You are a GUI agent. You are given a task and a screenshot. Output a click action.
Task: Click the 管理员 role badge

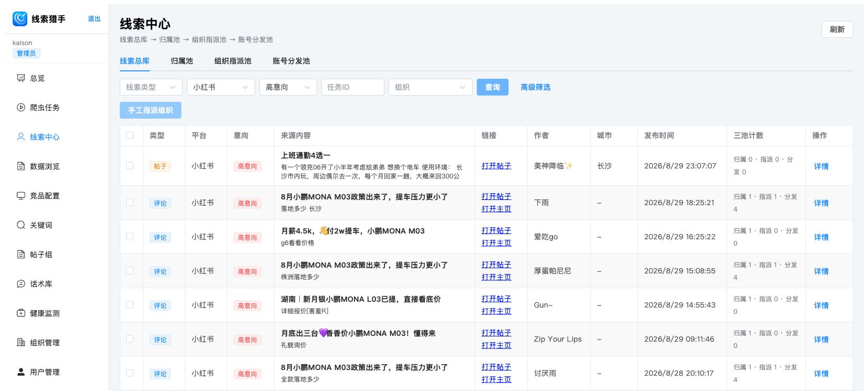[x=26, y=53]
